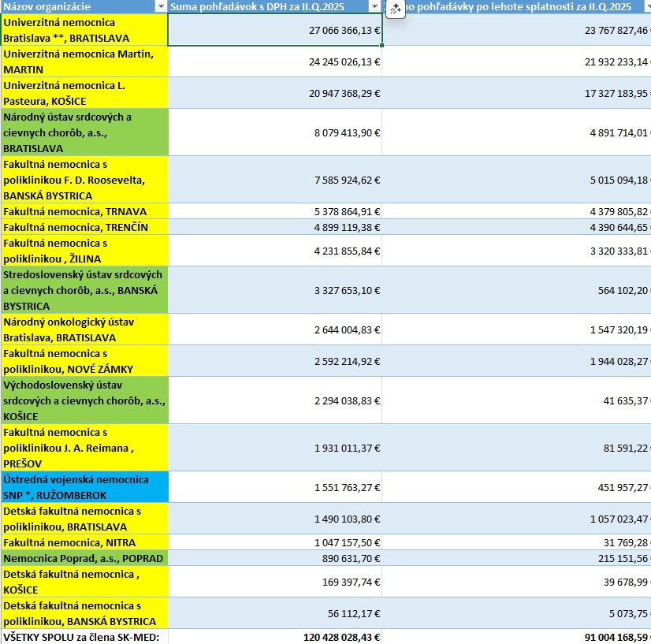Select cell Univerzitná nemocnica L. Pasteura, KOŠICE
This screenshot has height=644, width=651.
coord(84,93)
